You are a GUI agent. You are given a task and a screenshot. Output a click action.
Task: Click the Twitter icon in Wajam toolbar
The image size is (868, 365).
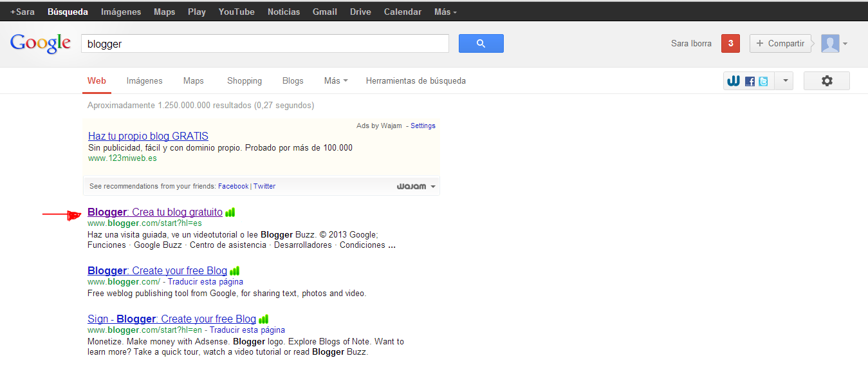point(763,81)
